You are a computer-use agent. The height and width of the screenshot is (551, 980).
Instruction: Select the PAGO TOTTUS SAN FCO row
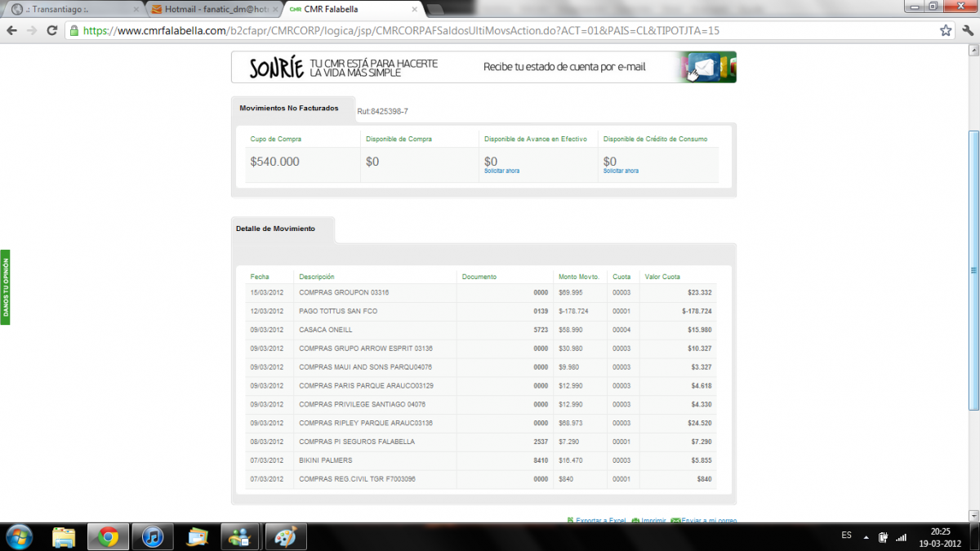[481, 312]
